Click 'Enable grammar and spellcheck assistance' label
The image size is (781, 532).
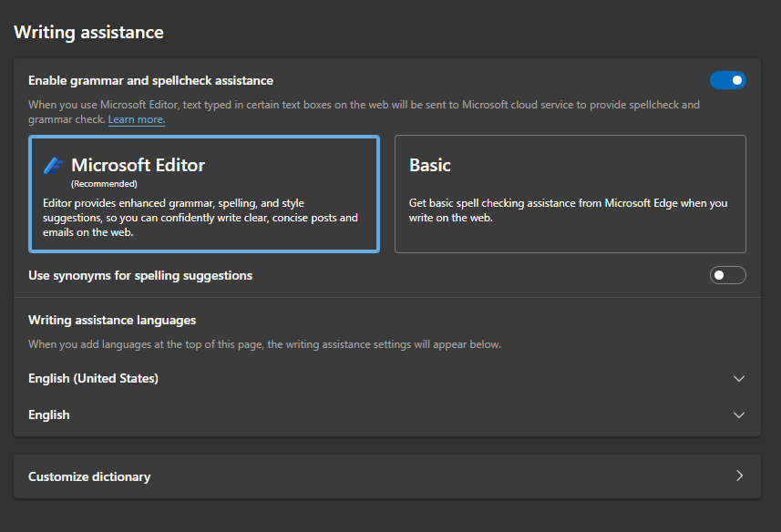click(151, 81)
